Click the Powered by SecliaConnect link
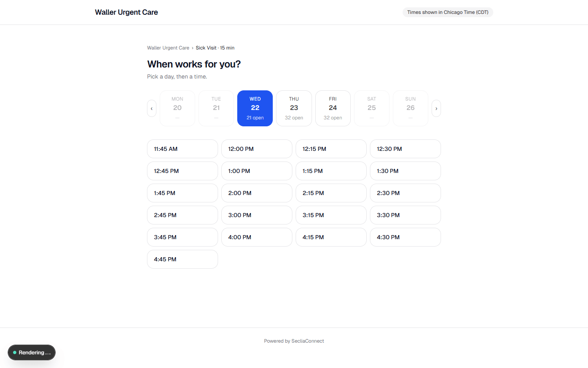Screen dimensions: 588x368 [x=294, y=341]
